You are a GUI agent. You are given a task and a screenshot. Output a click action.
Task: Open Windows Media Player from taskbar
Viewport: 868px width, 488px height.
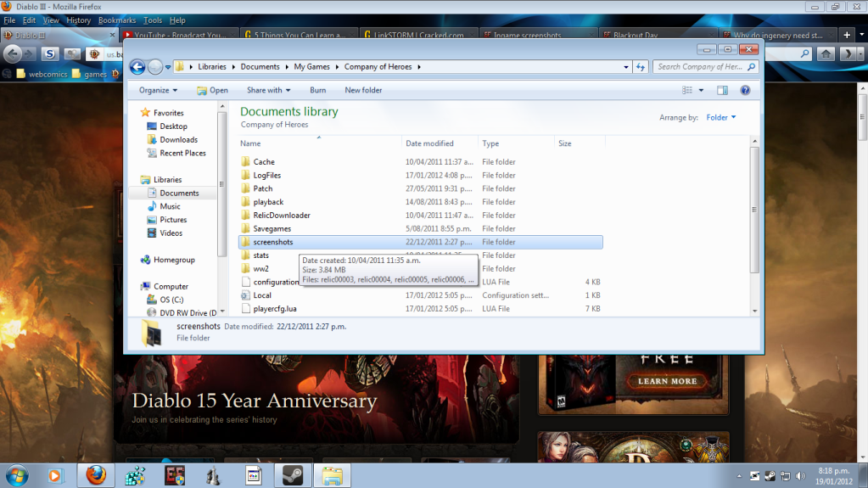pyautogui.click(x=54, y=476)
